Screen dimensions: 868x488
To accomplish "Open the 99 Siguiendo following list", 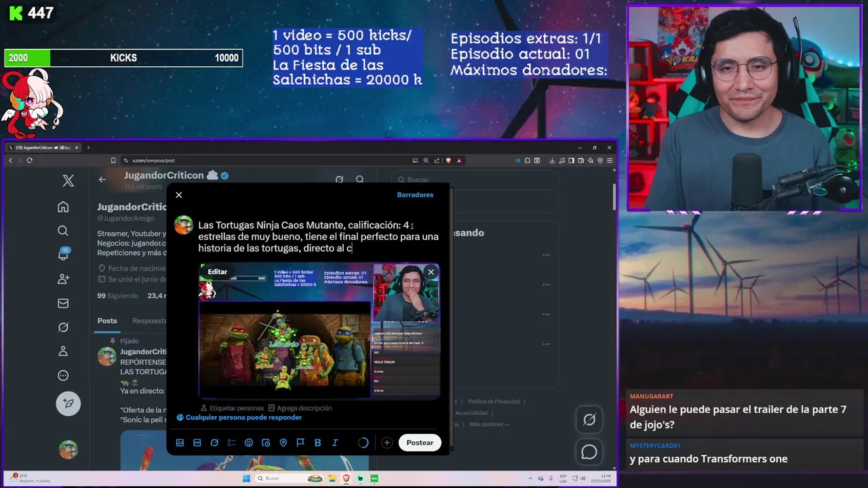I will click(x=117, y=296).
